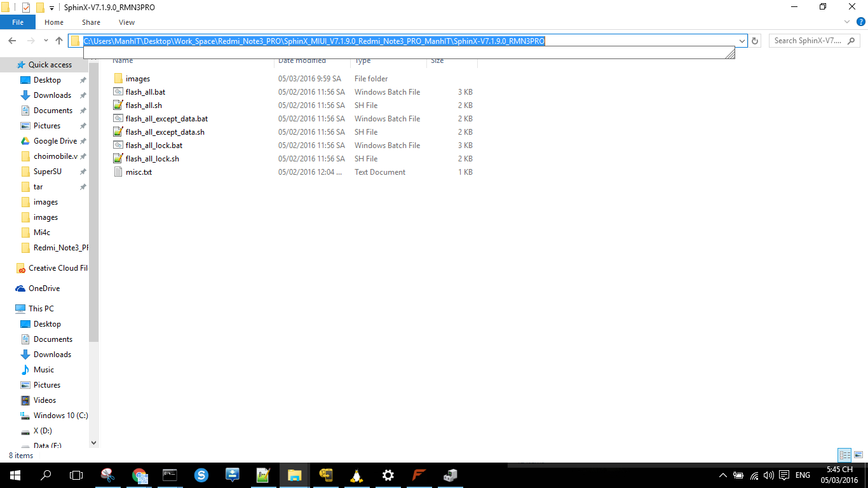Open the Explorer Help icon
The image size is (868, 488).
(861, 22)
